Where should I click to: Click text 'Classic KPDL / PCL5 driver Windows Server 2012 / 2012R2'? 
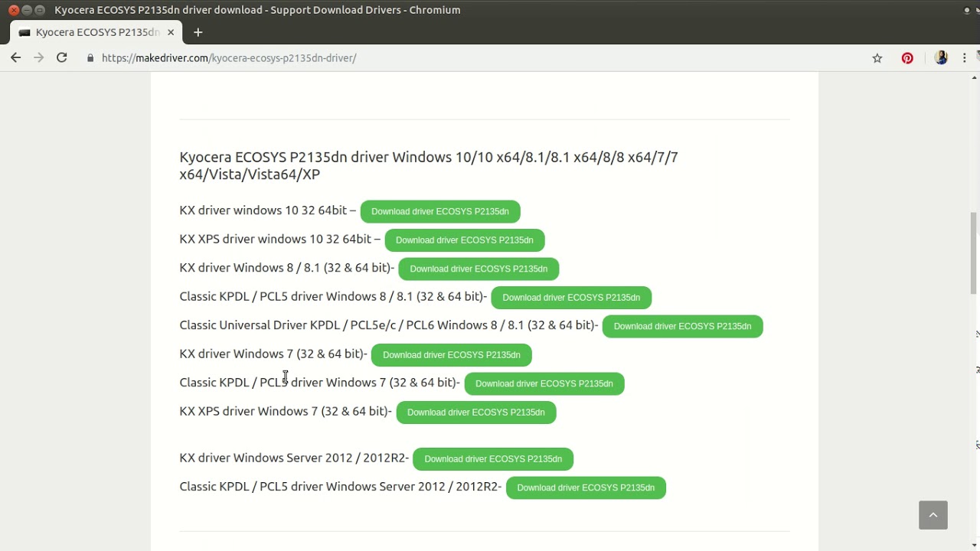coord(339,486)
